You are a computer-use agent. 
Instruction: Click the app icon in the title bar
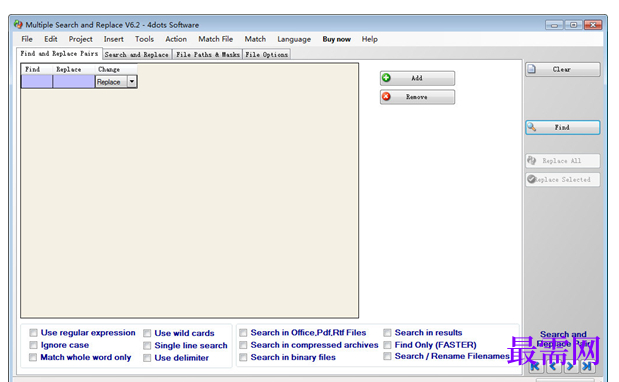pyautogui.click(x=18, y=24)
